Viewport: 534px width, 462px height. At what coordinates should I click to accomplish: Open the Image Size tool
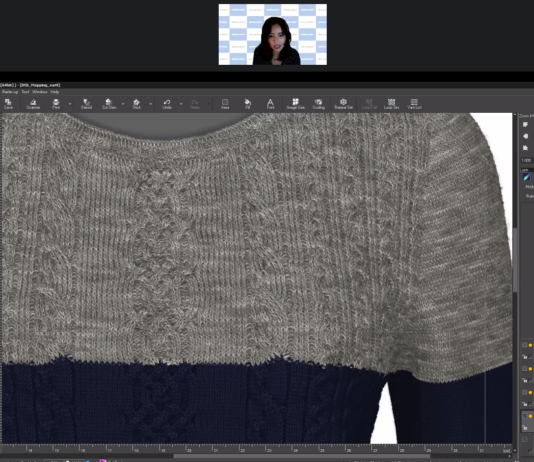coord(296,103)
